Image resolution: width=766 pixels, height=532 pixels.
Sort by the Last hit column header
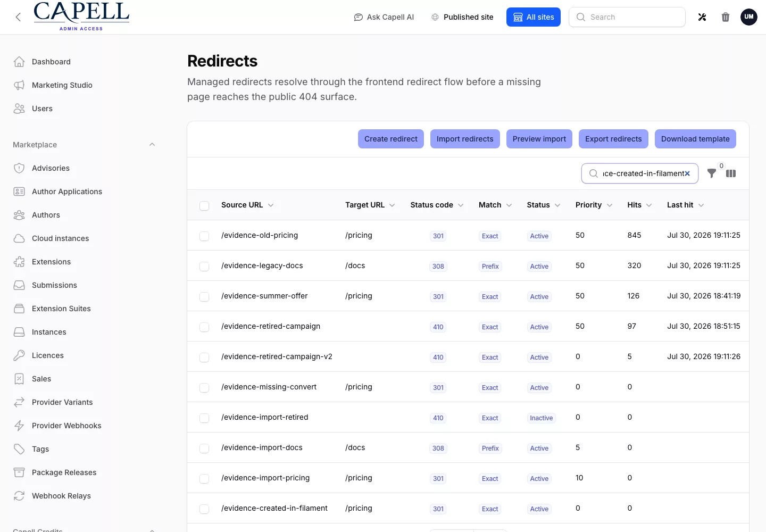coord(686,205)
